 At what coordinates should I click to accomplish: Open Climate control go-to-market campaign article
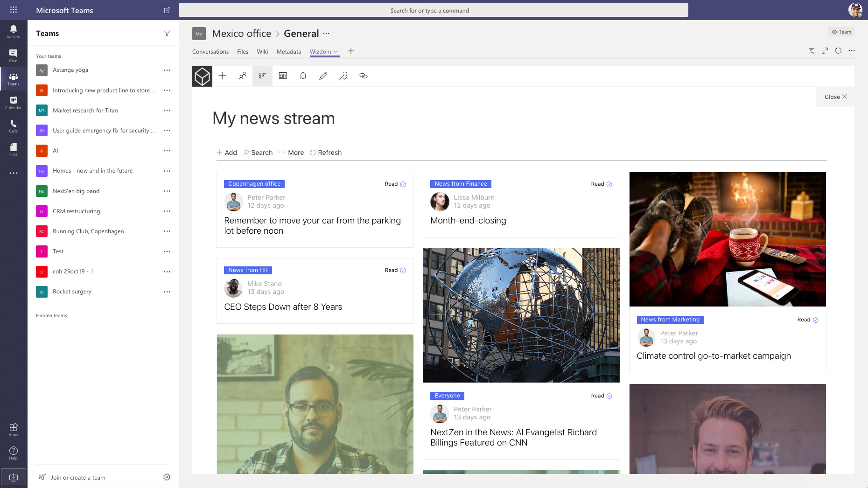[x=714, y=356]
